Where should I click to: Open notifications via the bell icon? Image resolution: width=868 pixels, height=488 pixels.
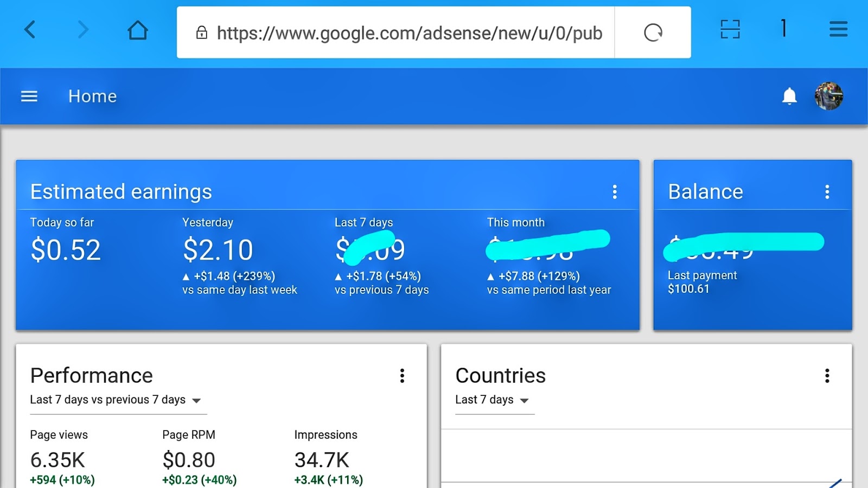point(789,96)
